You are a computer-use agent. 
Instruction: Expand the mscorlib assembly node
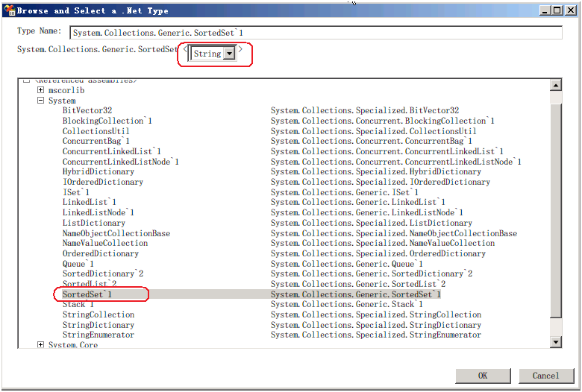click(41, 89)
